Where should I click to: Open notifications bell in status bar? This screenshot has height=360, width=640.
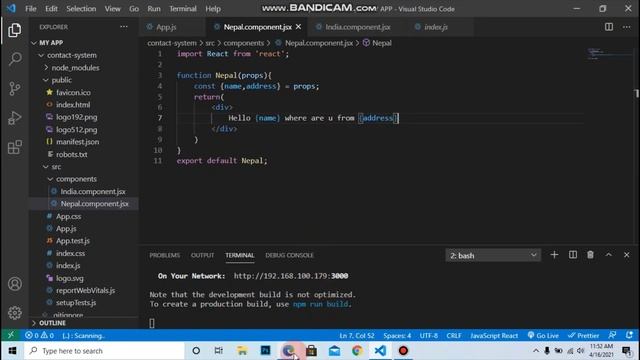(629, 335)
